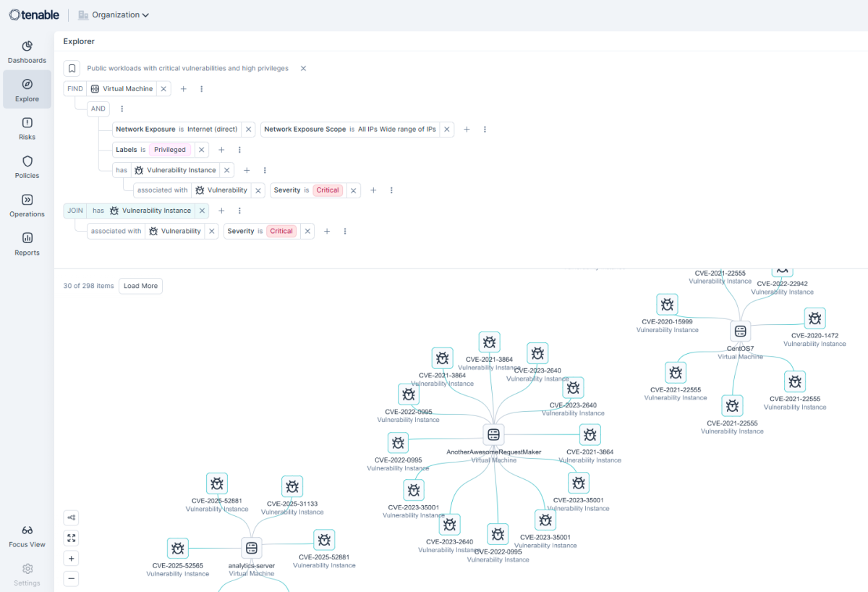Zoom into the graph with the plus control

71,558
